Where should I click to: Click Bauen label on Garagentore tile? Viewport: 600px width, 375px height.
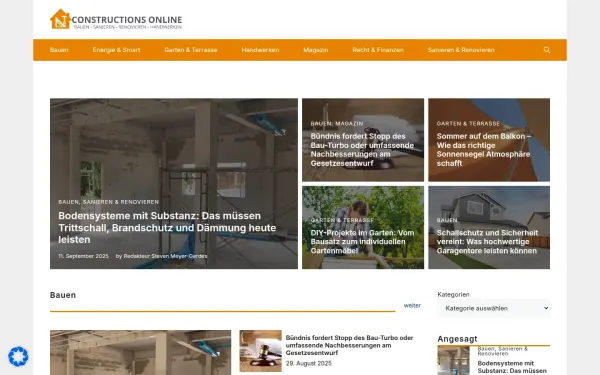(x=447, y=220)
